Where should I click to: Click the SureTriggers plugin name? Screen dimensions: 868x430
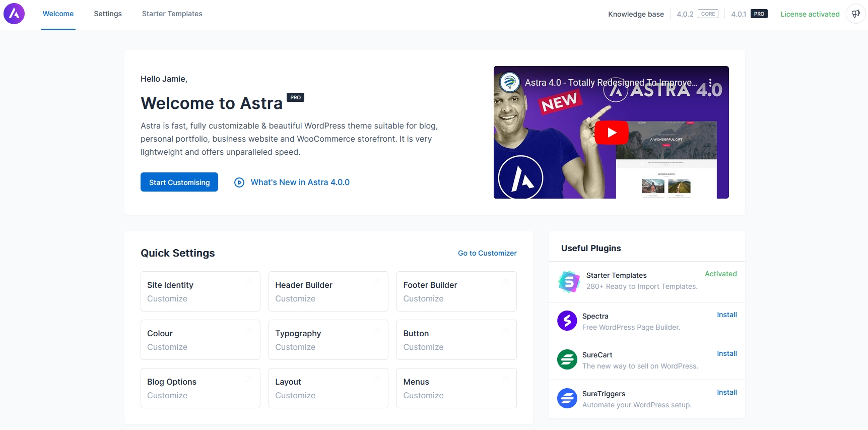tap(604, 394)
